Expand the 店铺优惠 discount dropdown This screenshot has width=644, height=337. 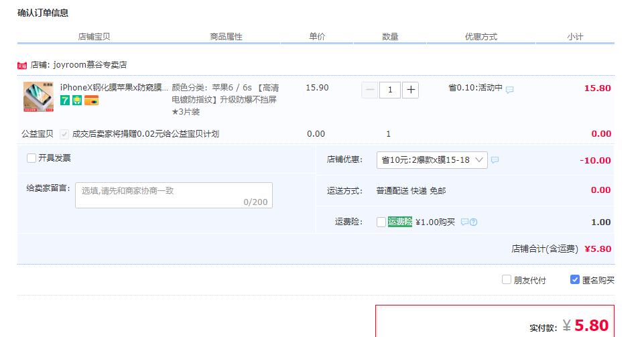(432, 160)
